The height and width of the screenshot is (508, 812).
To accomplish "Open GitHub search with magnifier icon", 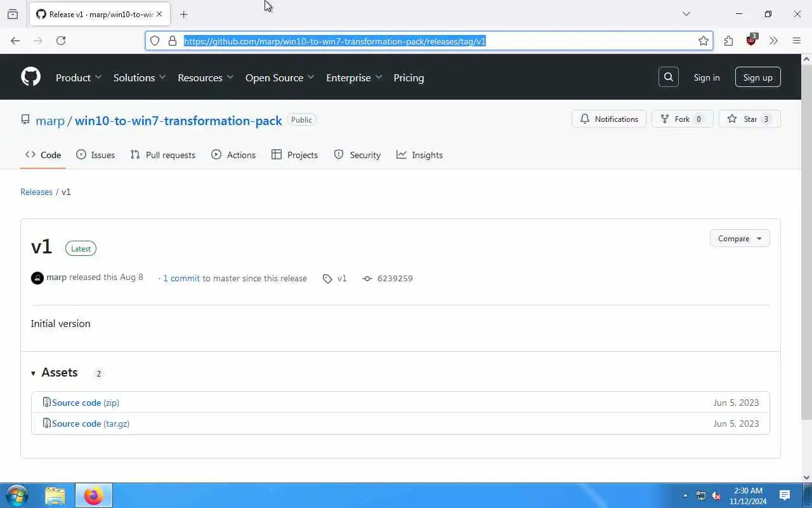I will point(669,77).
